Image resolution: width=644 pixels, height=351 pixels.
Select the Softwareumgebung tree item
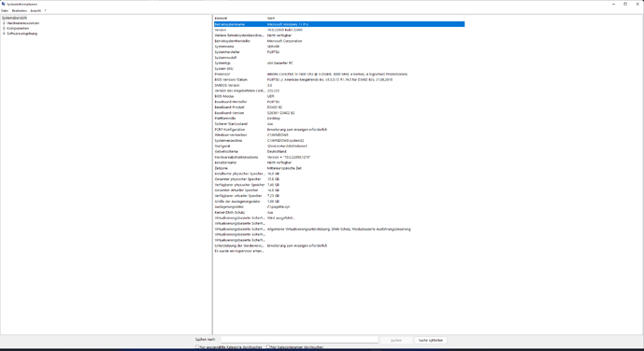pyautogui.click(x=22, y=34)
